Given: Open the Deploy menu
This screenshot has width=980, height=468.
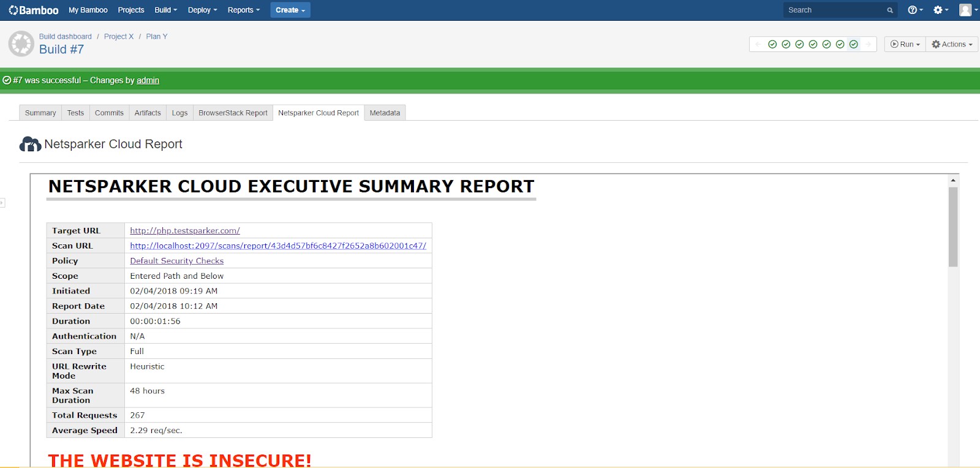Looking at the screenshot, I should [x=202, y=10].
